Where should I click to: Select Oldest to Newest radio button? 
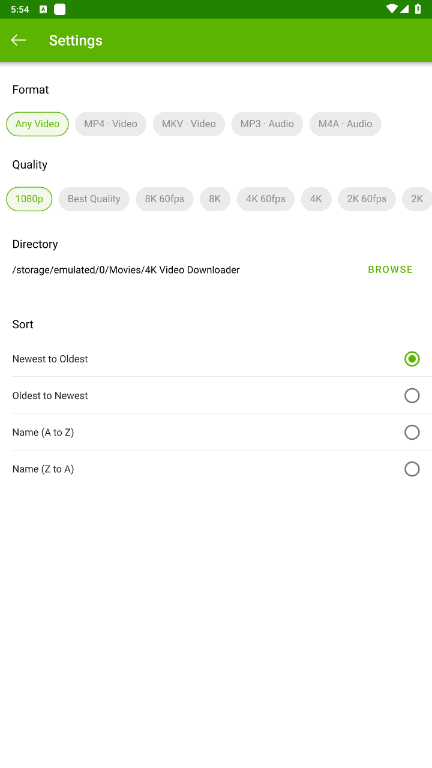pos(412,395)
